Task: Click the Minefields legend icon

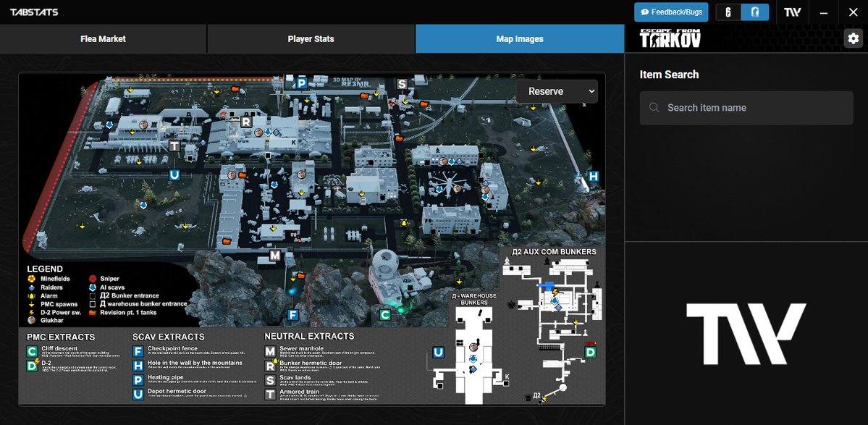Action: [32, 279]
